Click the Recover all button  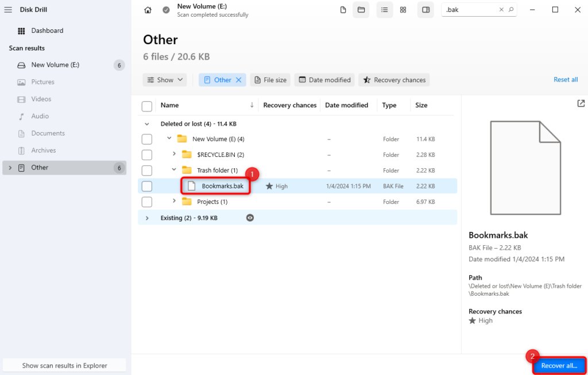point(559,365)
